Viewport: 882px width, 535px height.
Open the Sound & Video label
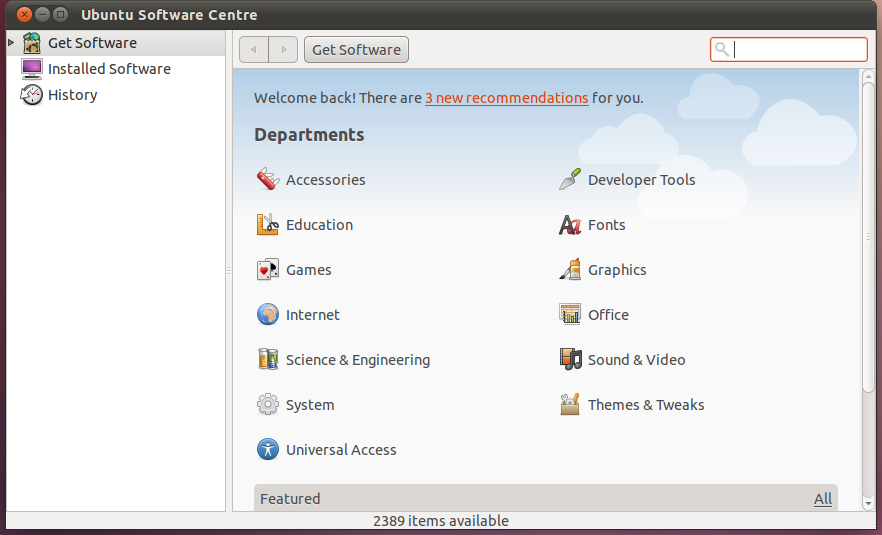point(637,359)
